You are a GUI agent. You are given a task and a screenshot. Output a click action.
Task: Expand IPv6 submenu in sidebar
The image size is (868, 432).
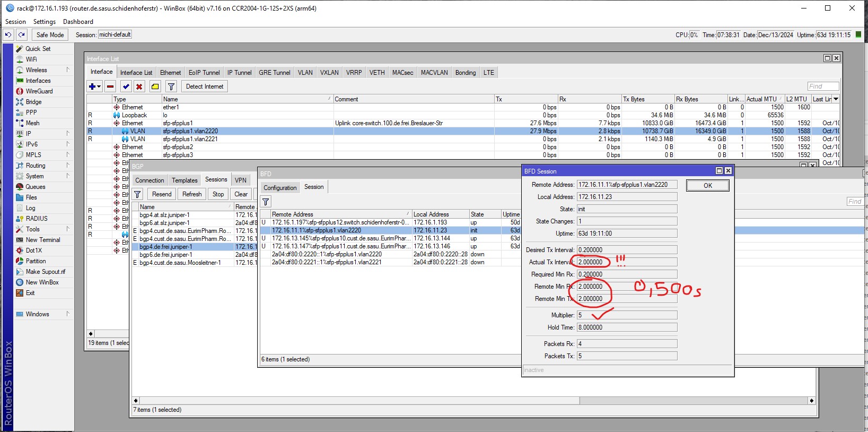click(68, 144)
